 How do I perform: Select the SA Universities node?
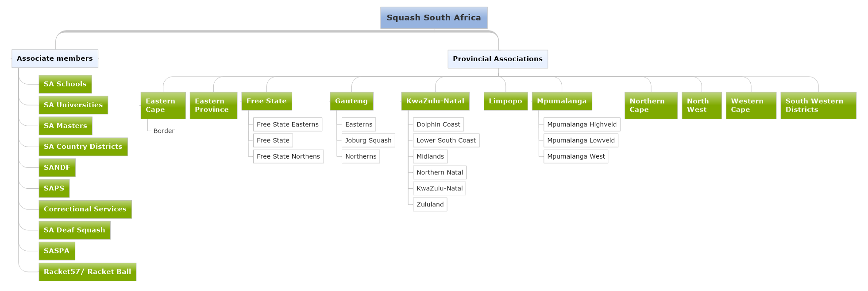pos(73,105)
